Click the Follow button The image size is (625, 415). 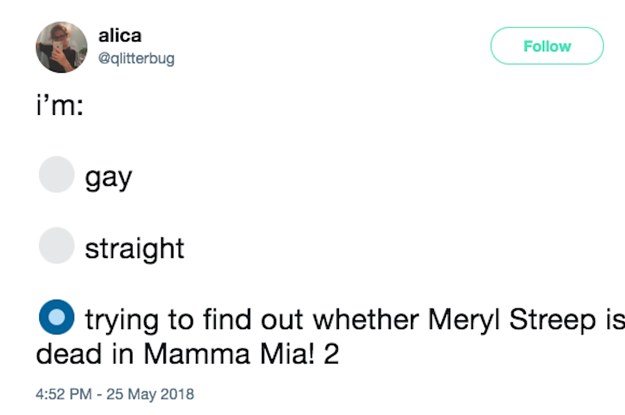coord(546,46)
